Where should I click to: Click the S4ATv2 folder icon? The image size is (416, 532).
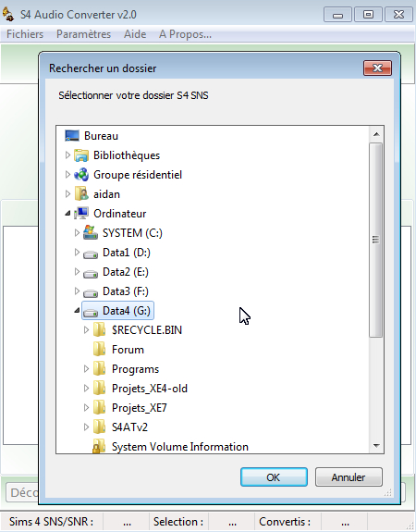point(99,427)
